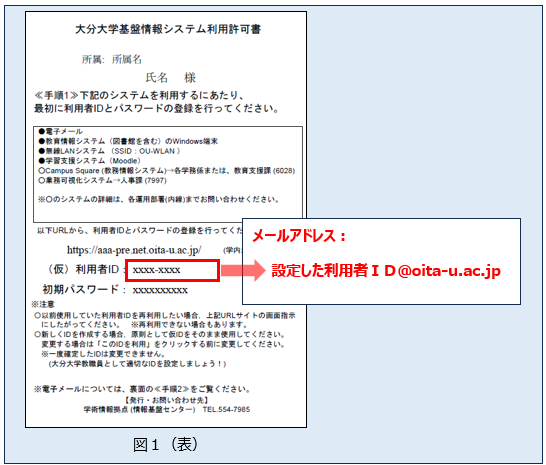Click the document title 大分大学基盤情報システム利用許可書
546x465 pixels.
(168, 29)
